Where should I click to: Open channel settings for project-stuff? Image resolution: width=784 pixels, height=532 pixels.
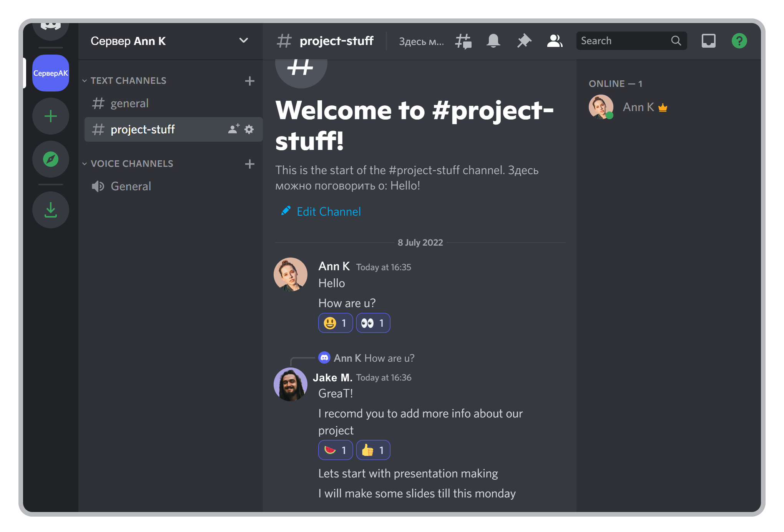coord(249,130)
